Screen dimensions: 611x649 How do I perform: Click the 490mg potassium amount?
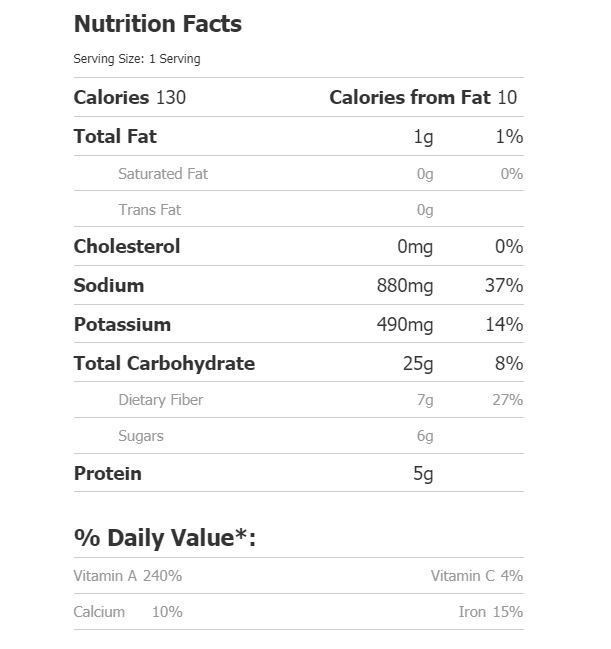tap(405, 325)
